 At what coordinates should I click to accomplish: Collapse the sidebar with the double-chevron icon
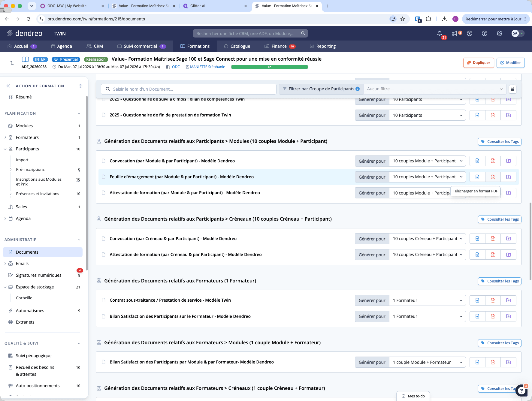[8, 86]
